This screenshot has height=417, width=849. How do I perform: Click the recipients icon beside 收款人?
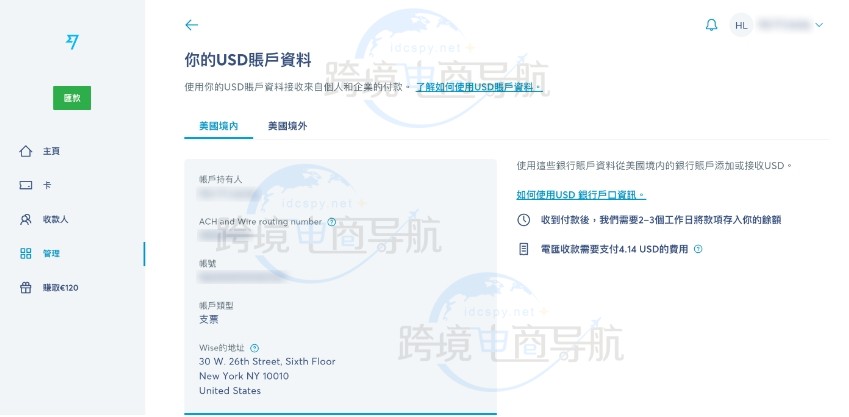coord(25,219)
